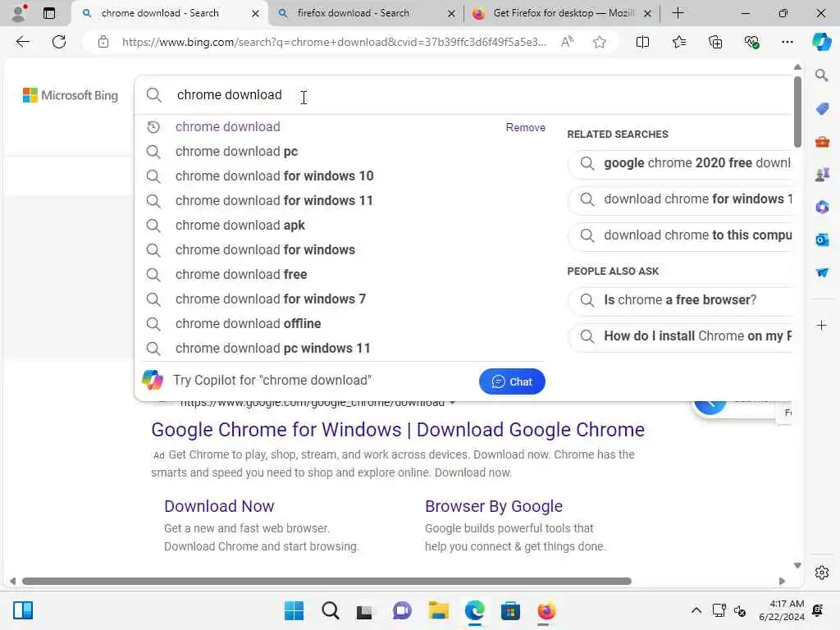Open the sidebar Games chess icon
The width and height of the screenshot is (840, 630).
coord(822,174)
